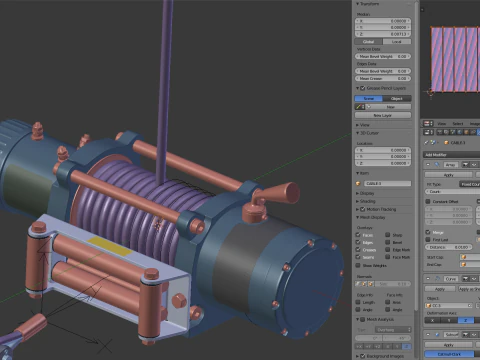Expand the Shading panel

358,201
